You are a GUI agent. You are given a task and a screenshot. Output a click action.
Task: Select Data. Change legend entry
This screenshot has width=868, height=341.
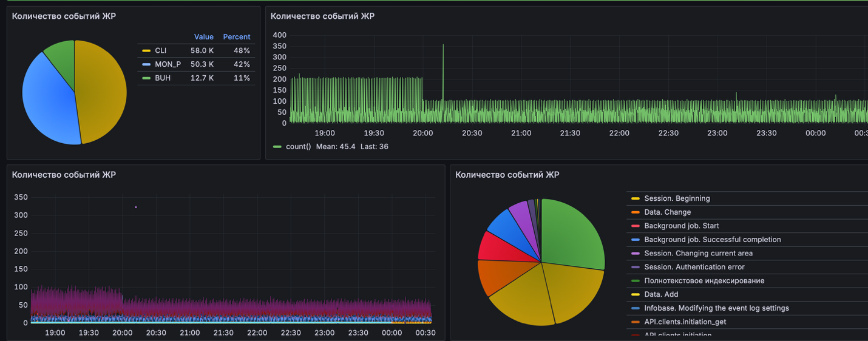click(x=667, y=212)
